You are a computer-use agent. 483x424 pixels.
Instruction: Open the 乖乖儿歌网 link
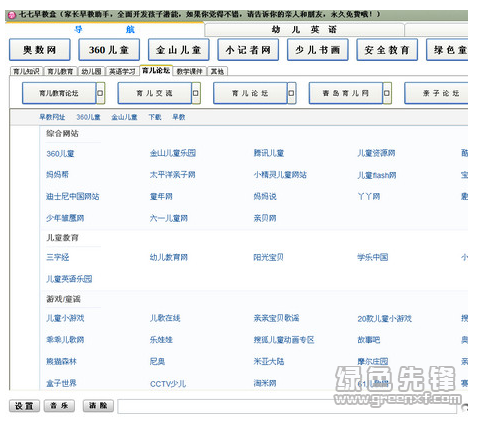(65, 340)
